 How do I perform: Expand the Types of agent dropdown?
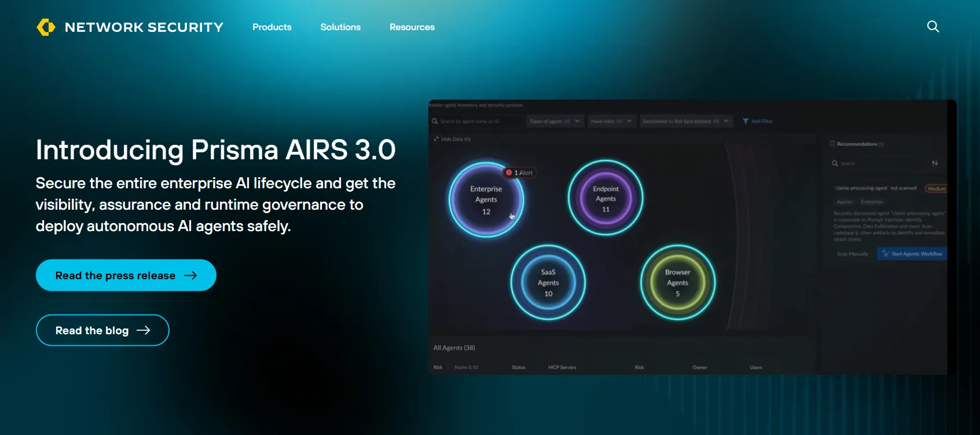click(x=555, y=121)
